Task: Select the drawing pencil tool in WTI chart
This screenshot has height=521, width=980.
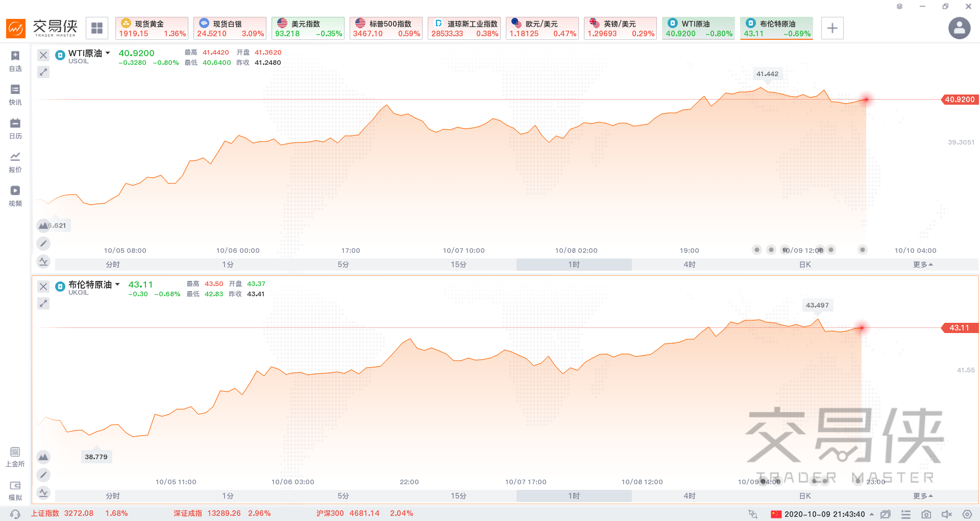Action: 43,244
